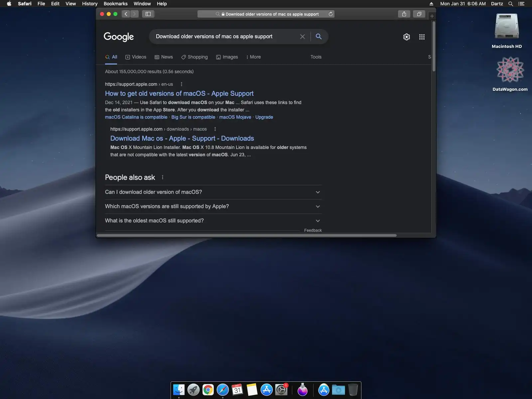This screenshot has height=399, width=532.
Task: Open "Download Mac os - Apple - Support - Downloads" link
Action: point(182,138)
